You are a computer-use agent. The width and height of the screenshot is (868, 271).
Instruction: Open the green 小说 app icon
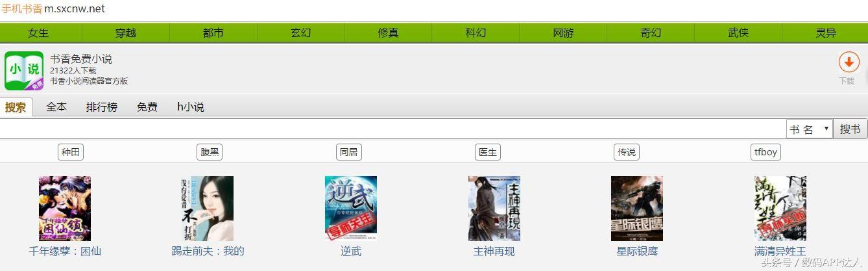point(24,71)
